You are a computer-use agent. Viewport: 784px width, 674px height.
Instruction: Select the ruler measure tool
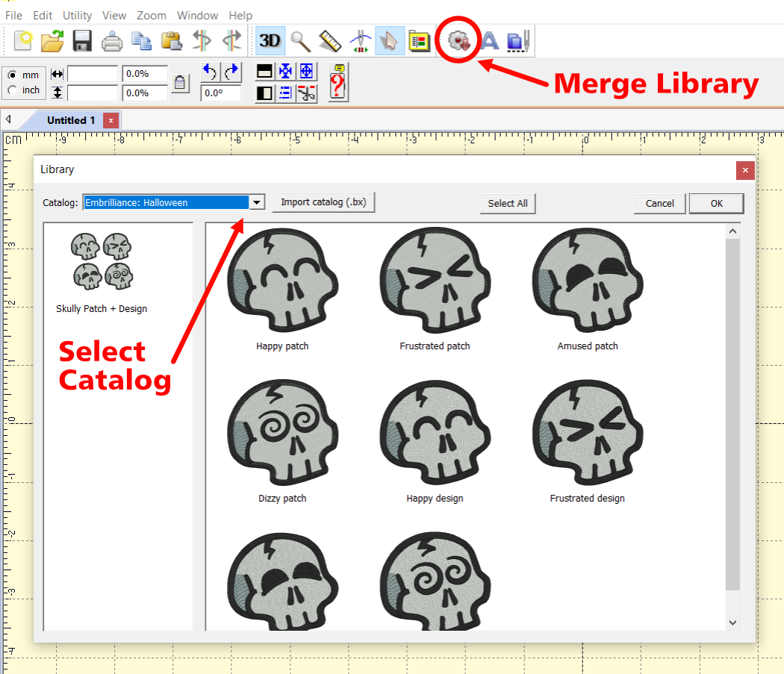tap(330, 40)
